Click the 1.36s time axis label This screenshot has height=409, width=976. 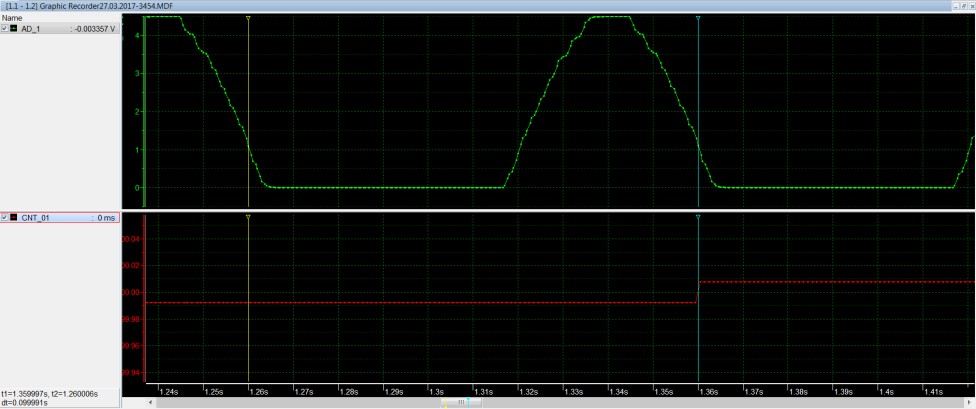tap(708, 392)
